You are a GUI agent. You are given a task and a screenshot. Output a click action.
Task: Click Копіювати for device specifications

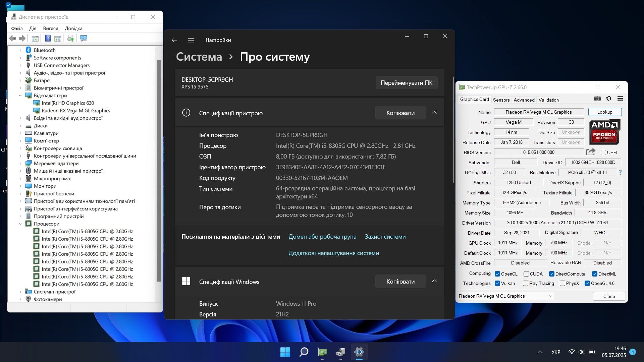click(400, 113)
